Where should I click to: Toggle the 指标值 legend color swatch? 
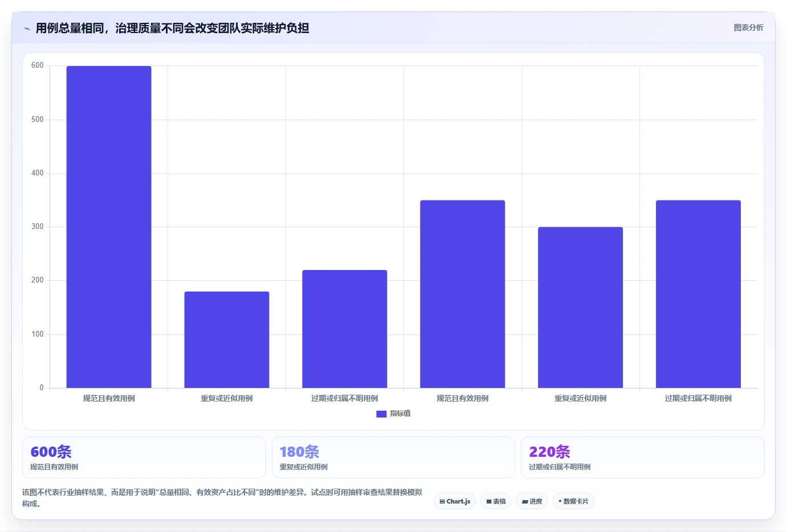click(381, 414)
